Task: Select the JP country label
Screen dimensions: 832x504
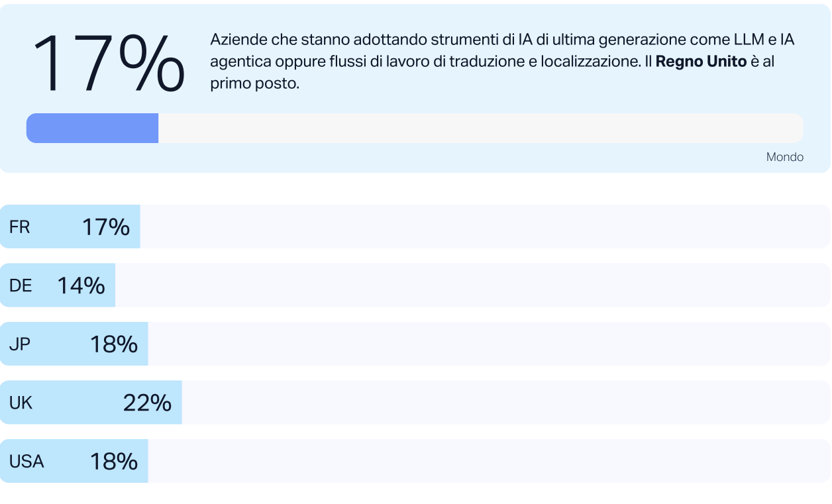Action: point(20,344)
